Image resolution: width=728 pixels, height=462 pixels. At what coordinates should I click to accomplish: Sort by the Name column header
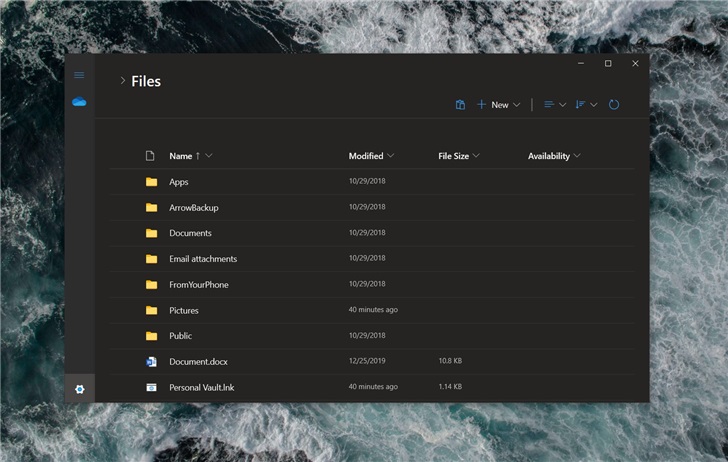click(181, 156)
